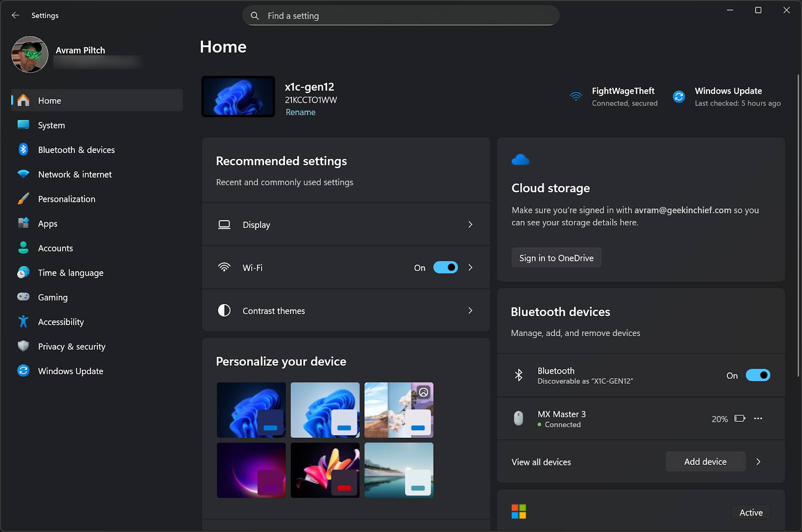Click the Avram Piltch profile picture
802x532 pixels.
pyautogui.click(x=30, y=55)
